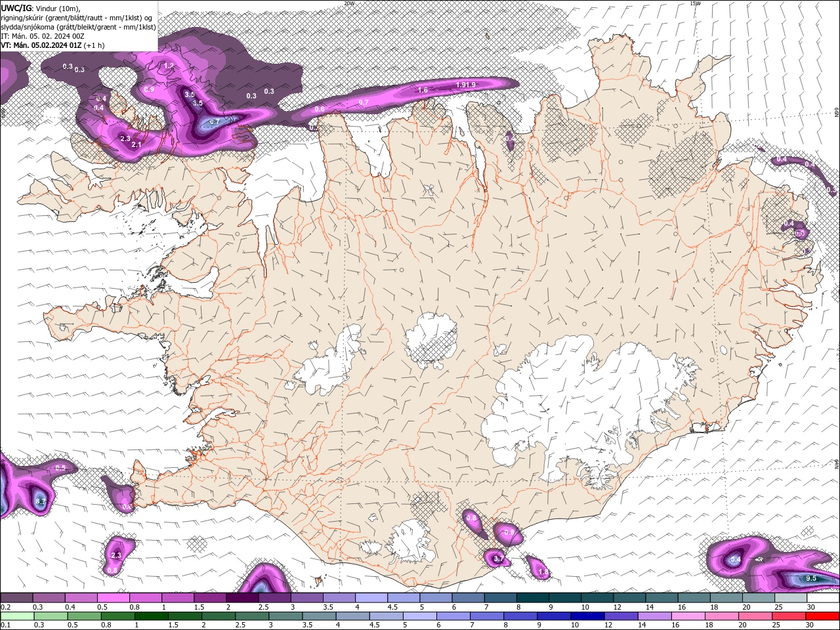The height and width of the screenshot is (630, 840).
Task: Click the 6.7 precipitation maximum label
Action: 214,122
